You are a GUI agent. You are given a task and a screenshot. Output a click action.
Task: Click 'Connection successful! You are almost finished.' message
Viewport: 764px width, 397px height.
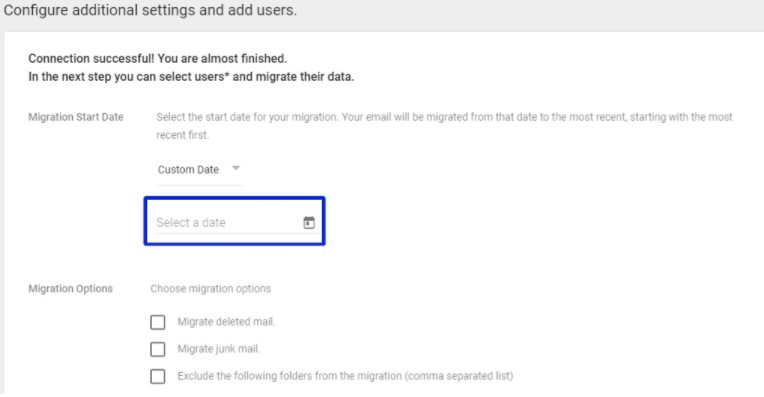click(x=157, y=58)
